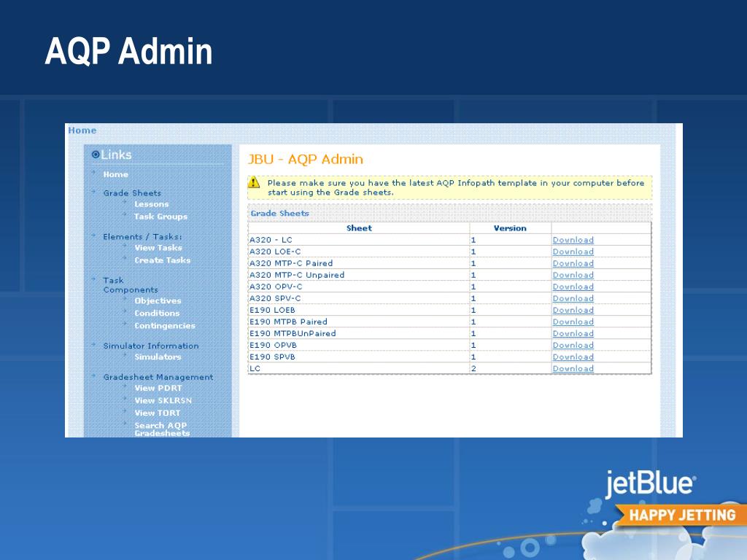
Task: Open View PDRT link
Action: [158, 388]
